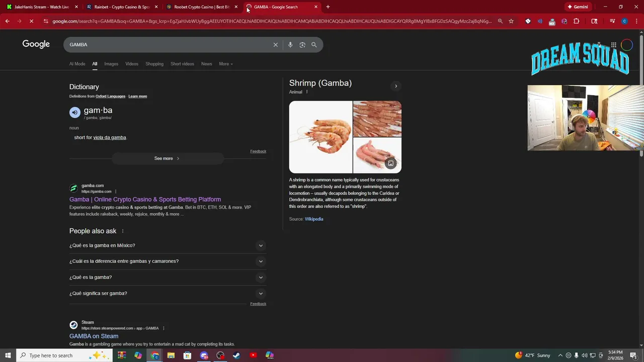
Task: Follow the viola da gamba link
Action: (109, 138)
